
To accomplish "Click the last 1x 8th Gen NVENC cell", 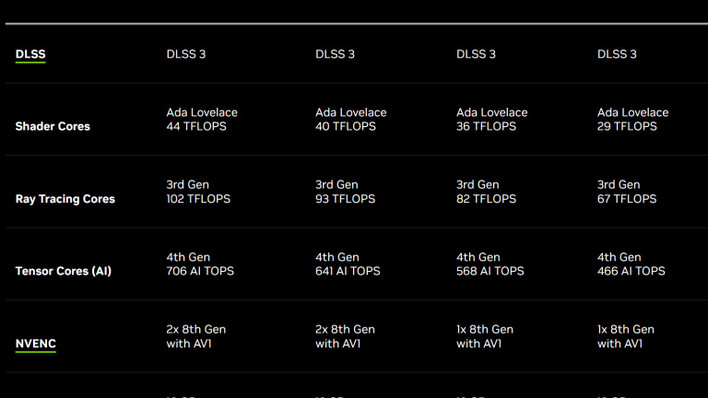I will coord(626,337).
